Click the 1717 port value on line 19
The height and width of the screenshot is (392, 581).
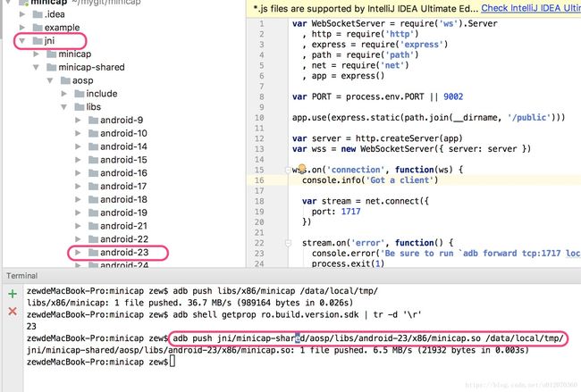(350, 212)
